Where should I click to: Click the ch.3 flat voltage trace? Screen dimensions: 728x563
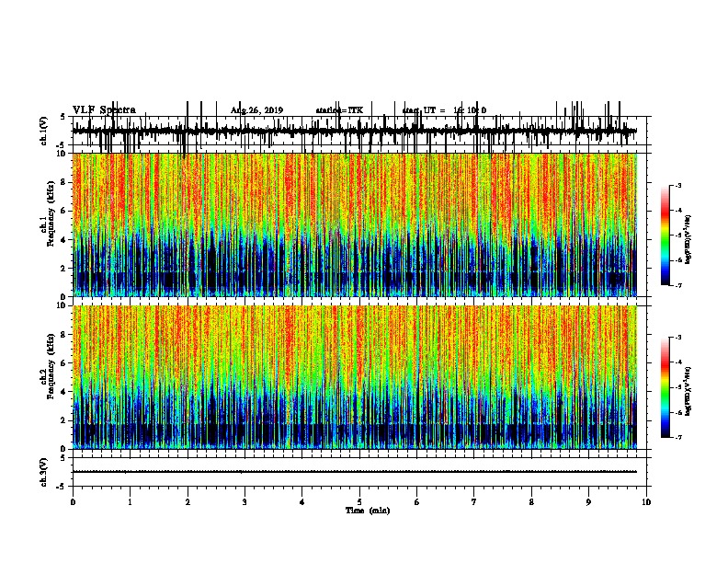[x=355, y=472]
